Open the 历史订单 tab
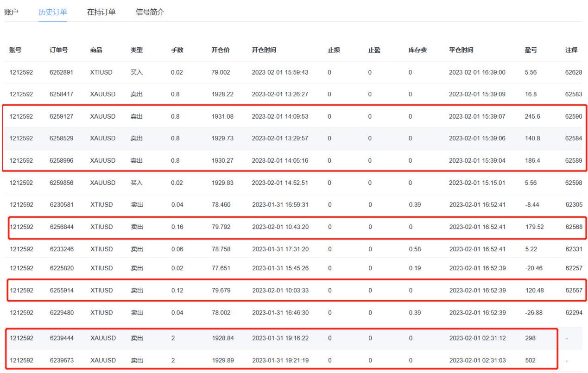 (x=53, y=11)
